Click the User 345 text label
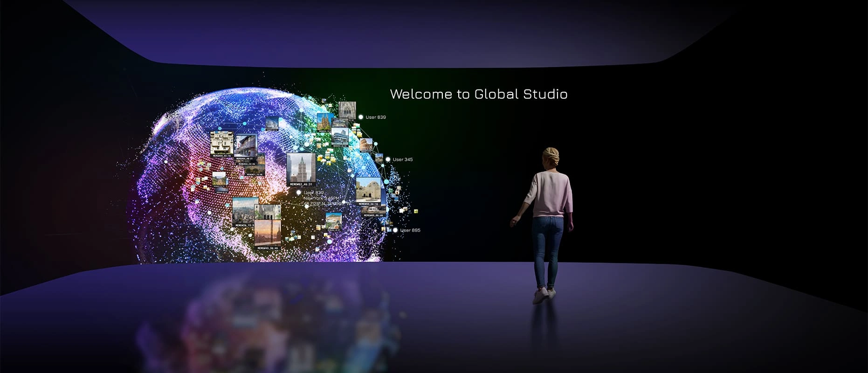The image size is (868, 373). 402,159
